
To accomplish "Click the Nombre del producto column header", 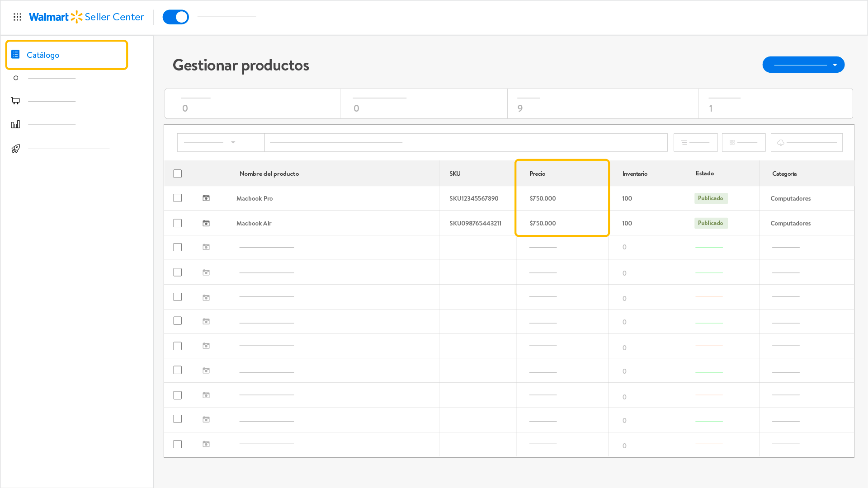I will (x=269, y=174).
